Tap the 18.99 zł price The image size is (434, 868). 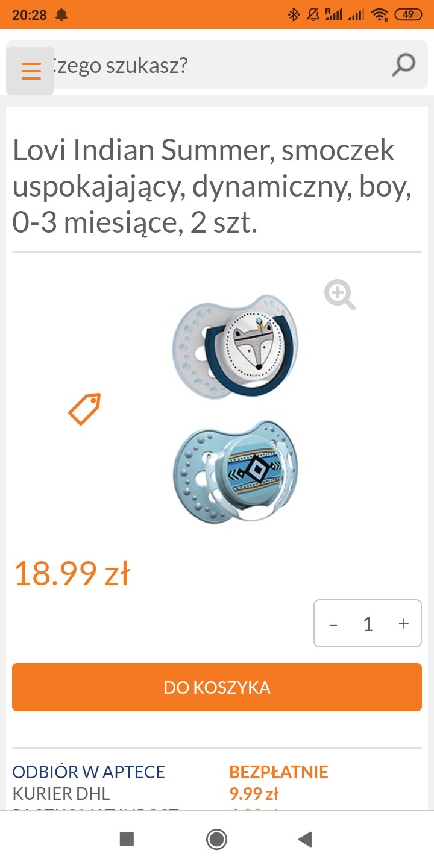pos(71,573)
